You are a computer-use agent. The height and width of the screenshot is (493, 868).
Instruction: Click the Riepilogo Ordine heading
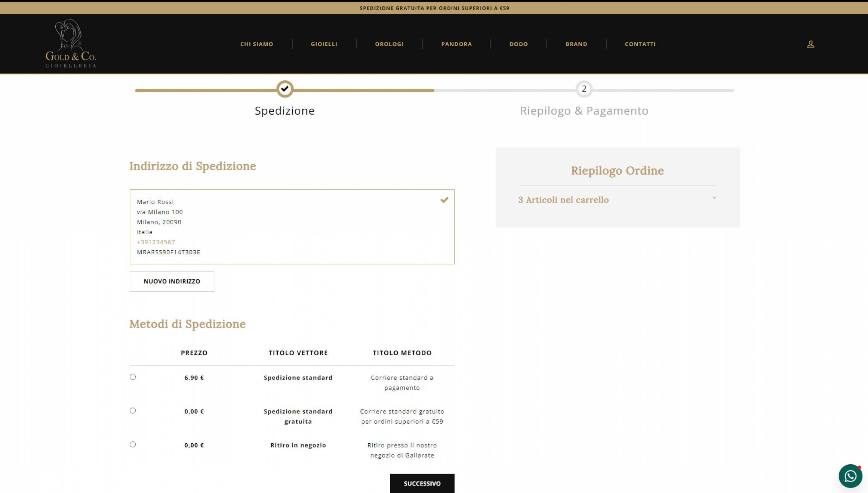tap(617, 171)
